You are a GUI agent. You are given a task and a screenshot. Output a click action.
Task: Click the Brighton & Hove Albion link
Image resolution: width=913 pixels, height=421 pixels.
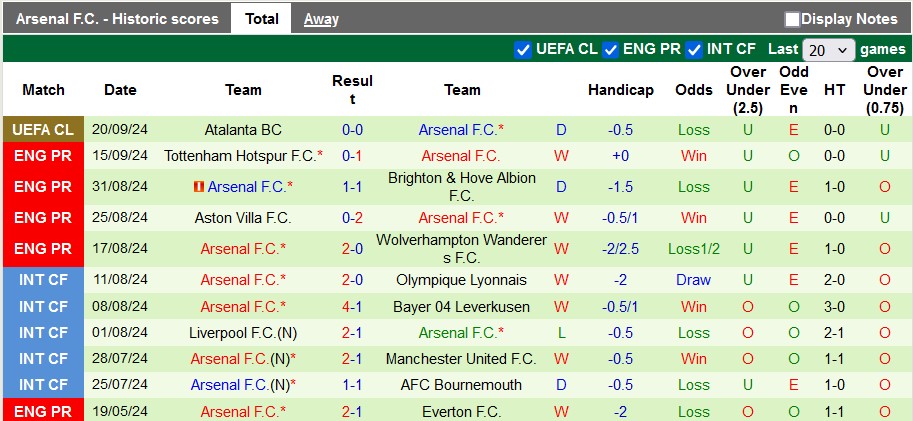pyautogui.click(x=462, y=187)
